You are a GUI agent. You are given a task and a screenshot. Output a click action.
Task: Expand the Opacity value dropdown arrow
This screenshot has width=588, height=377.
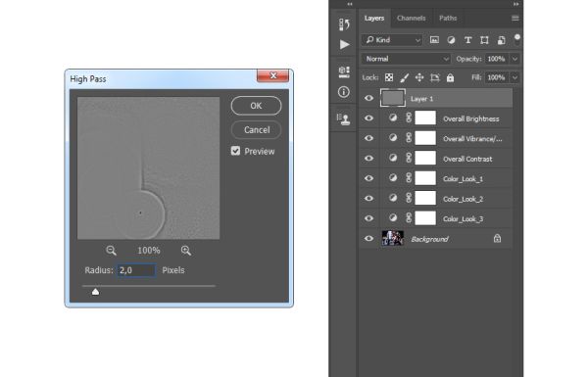click(514, 59)
